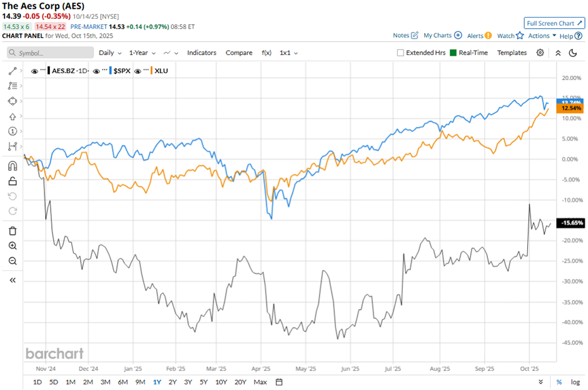Screen dimensions: 588x390
Task: Undo the last chart action
Action: (x=13, y=197)
